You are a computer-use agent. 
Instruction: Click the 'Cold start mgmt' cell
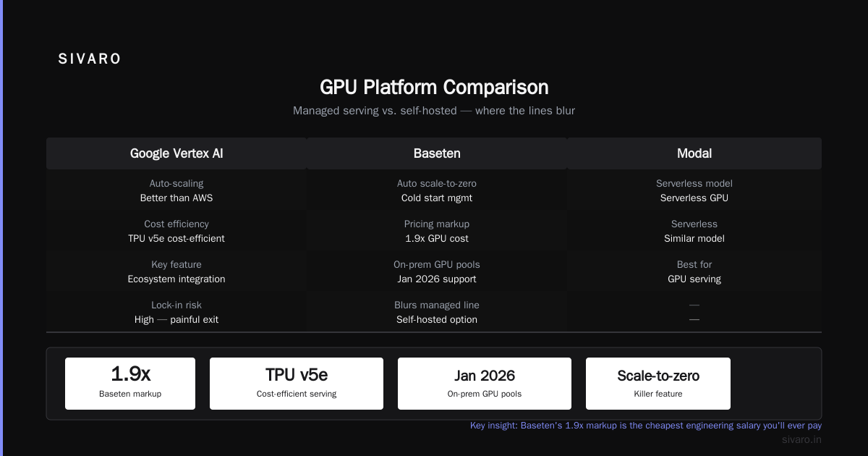pyautogui.click(x=437, y=198)
